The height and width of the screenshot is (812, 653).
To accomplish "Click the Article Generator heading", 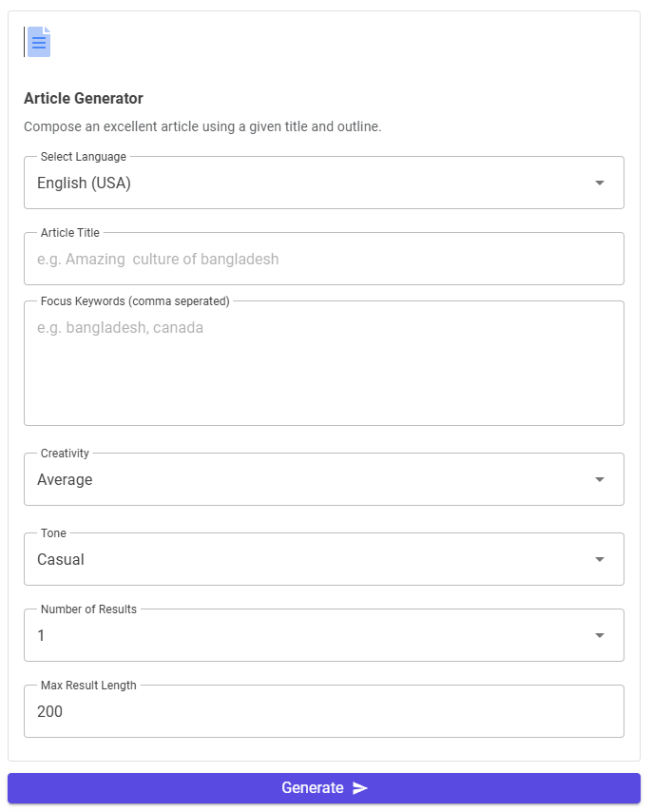I will click(84, 98).
